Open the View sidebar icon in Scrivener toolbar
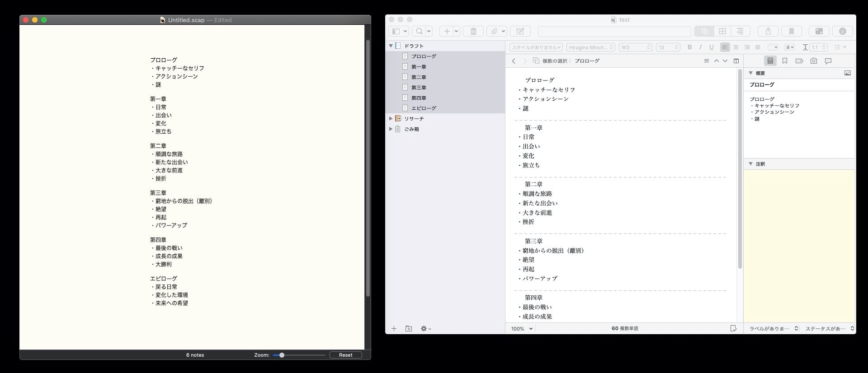Screen dimensions: 868x373 tap(399, 31)
